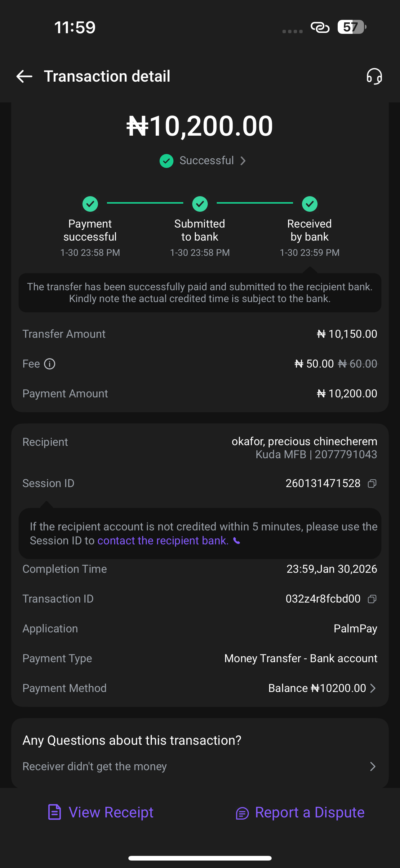Tap the Submitted to bank step checkmark
Image resolution: width=400 pixels, height=868 pixels.
[200, 204]
